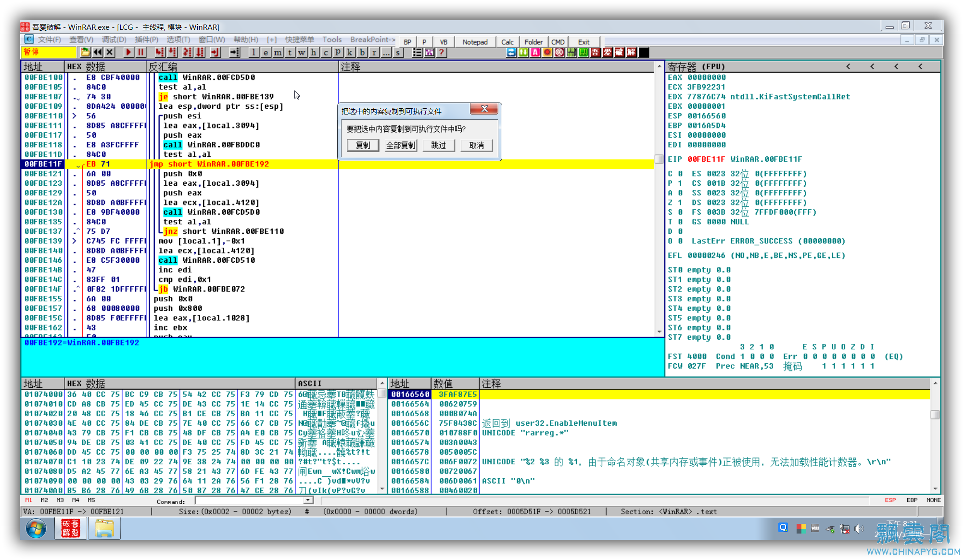Click the Notepad toolbar button

[x=475, y=42]
